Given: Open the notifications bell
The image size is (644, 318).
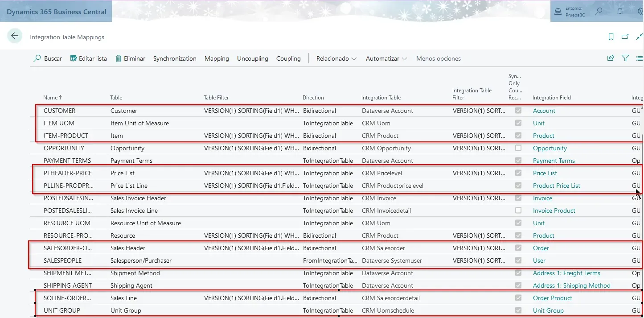Looking at the screenshot, I should [620, 12].
